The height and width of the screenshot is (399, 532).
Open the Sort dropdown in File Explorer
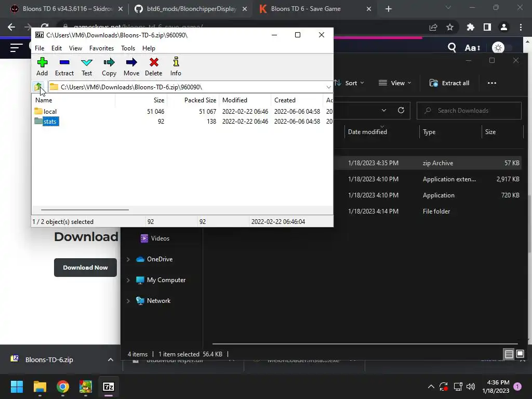[350, 83]
